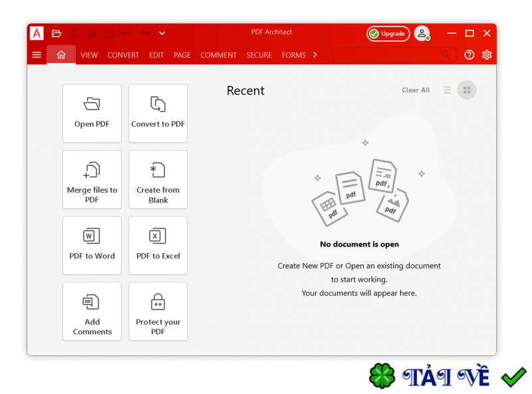
Task: Click the search magnifier icon
Action: point(446,54)
